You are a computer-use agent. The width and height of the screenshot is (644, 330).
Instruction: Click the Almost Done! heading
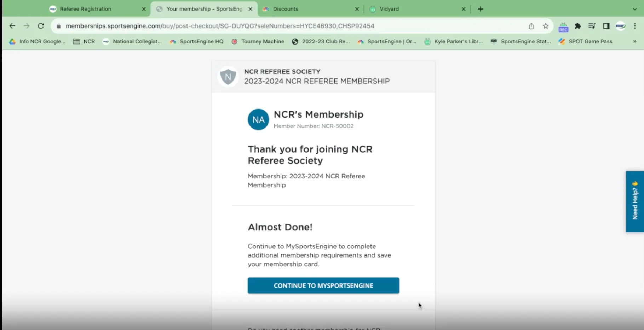280,227
